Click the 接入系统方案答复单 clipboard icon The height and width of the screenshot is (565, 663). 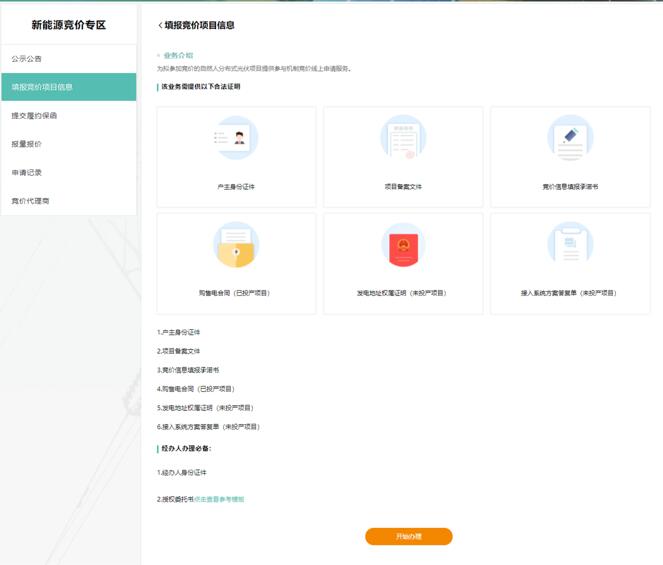(570, 246)
